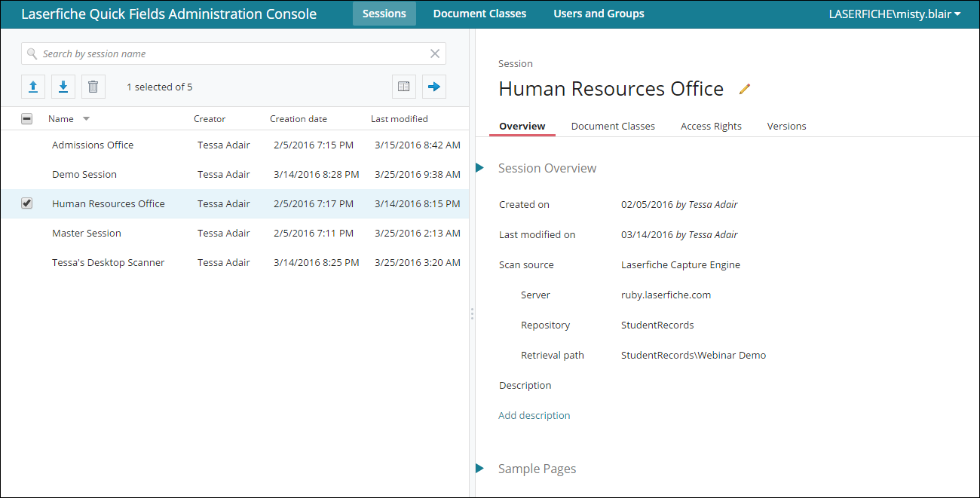980x498 pixels.
Task: Click the download session icon
Action: [63, 87]
